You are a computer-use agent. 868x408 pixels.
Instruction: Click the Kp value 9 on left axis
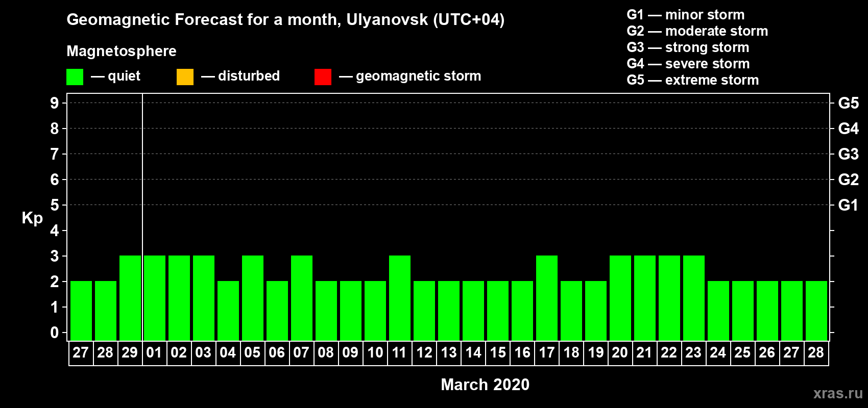55,103
